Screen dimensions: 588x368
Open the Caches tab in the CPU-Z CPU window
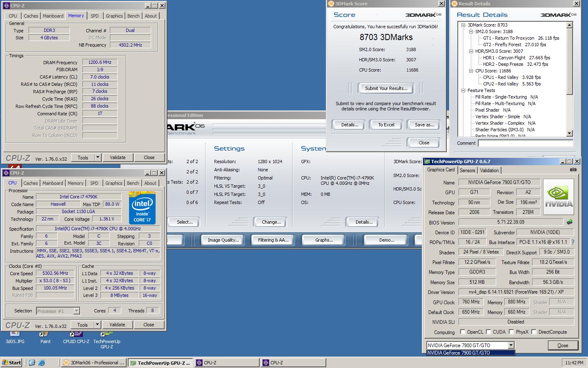point(31,183)
